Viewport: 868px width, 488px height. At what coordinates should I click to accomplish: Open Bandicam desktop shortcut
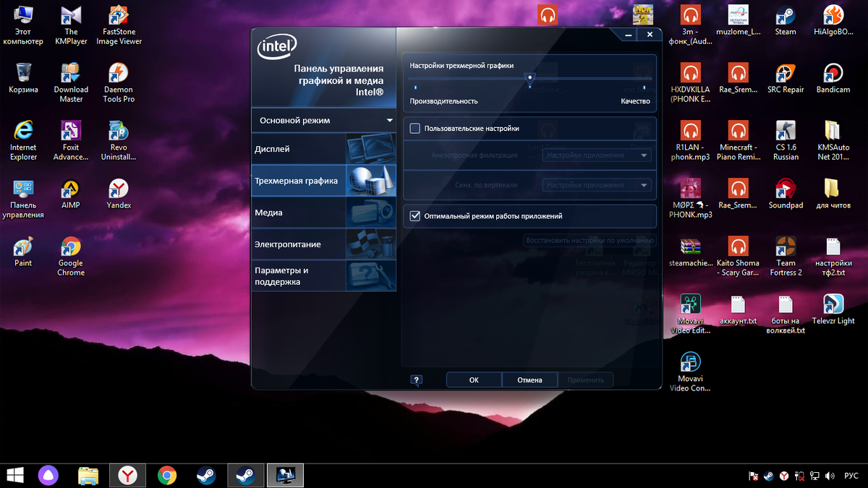833,78
